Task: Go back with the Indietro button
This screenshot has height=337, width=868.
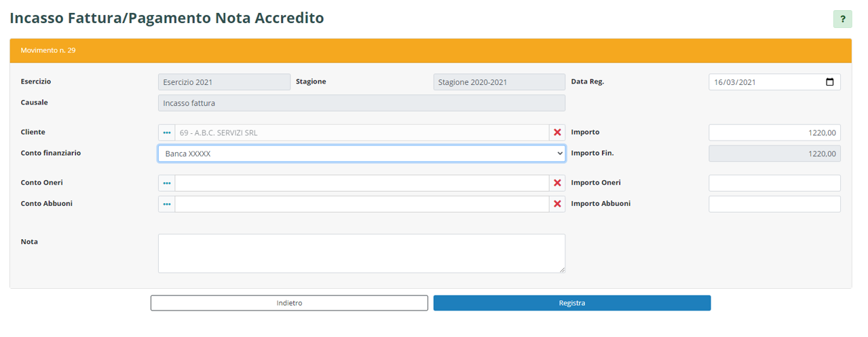Action: [x=289, y=303]
